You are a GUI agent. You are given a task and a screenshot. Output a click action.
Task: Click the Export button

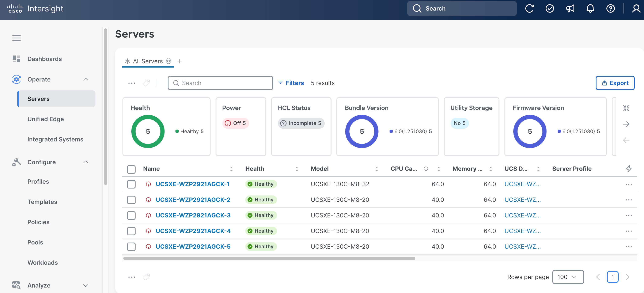tap(615, 83)
